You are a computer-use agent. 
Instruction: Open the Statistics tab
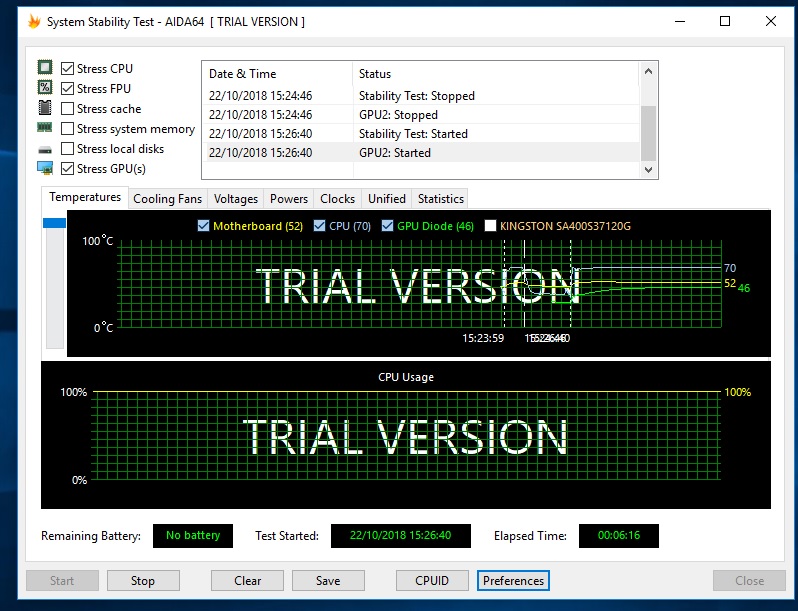pos(441,199)
